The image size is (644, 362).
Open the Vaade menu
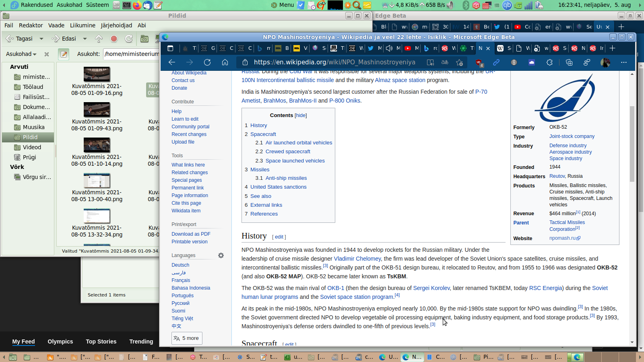pos(56,25)
